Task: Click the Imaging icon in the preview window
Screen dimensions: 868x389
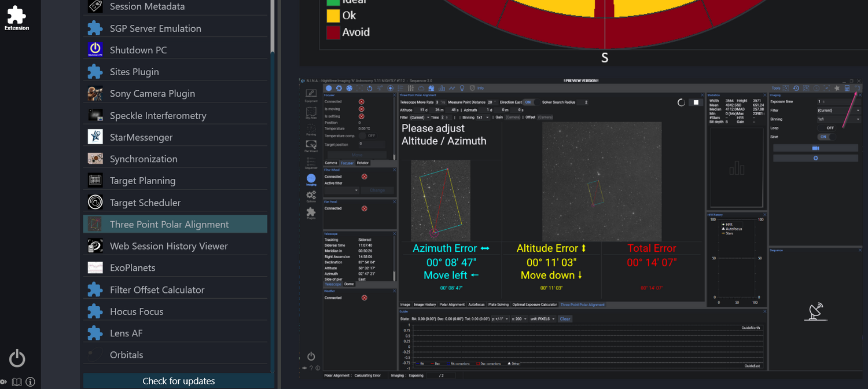Action: point(311,179)
